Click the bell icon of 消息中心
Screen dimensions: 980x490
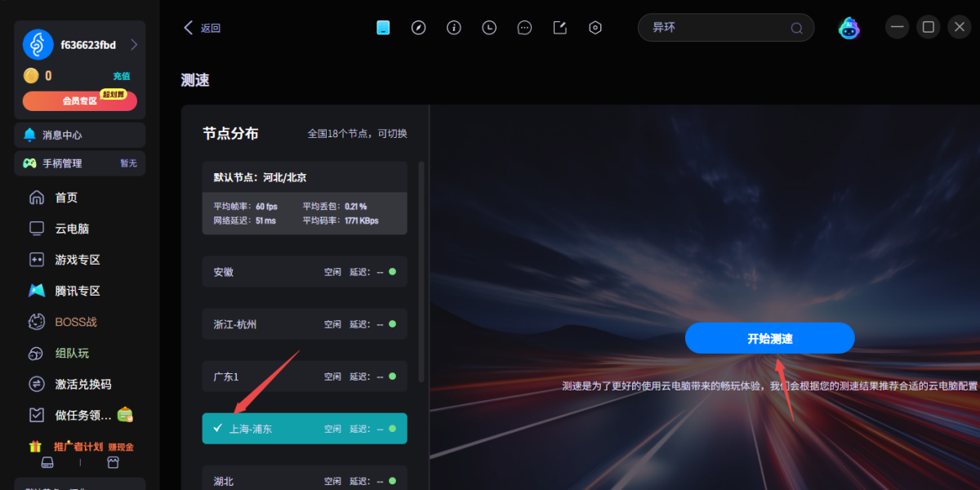(29, 135)
